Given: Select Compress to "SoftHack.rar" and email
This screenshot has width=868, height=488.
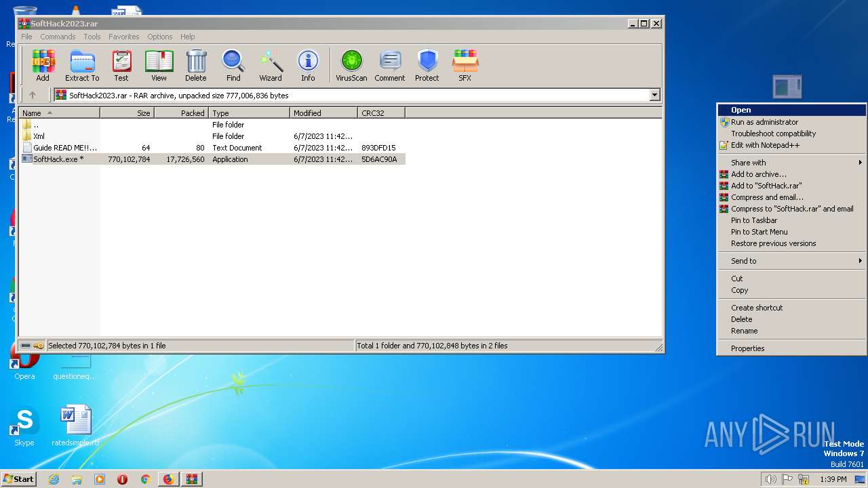Looking at the screenshot, I should click(791, 209).
